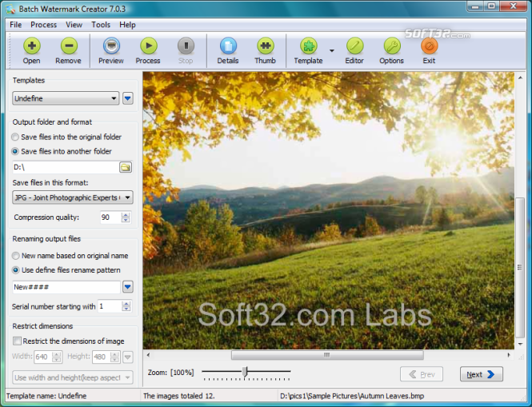Open the View menu
Viewport: 532px width, 407px height.
tap(74, 25)
